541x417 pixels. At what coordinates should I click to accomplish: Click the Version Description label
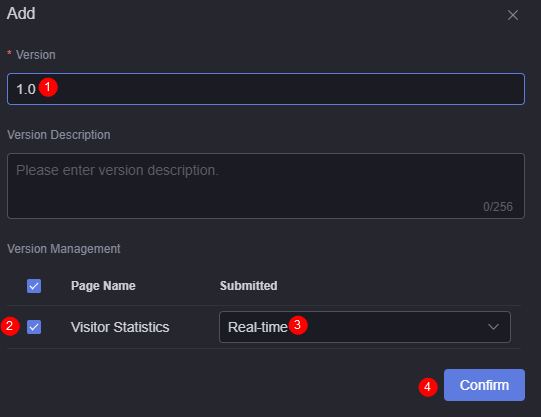point(59,135)
